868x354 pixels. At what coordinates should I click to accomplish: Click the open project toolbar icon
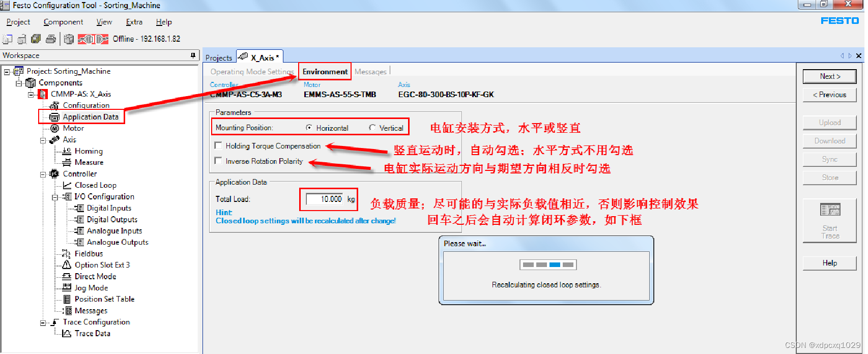pyautogui.click(x=22, y=39)
